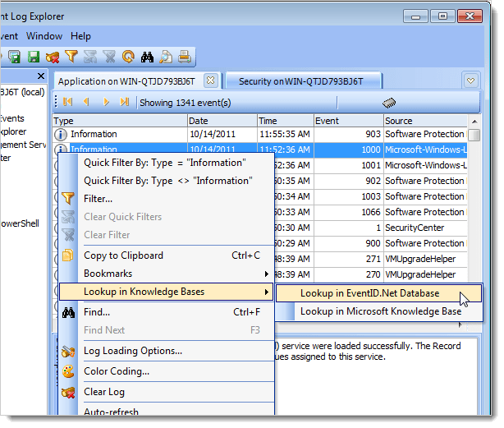The width and height of the screenshot is (504, 428).
Task: Close the Application log tab
Action: (x=210, y=81)
